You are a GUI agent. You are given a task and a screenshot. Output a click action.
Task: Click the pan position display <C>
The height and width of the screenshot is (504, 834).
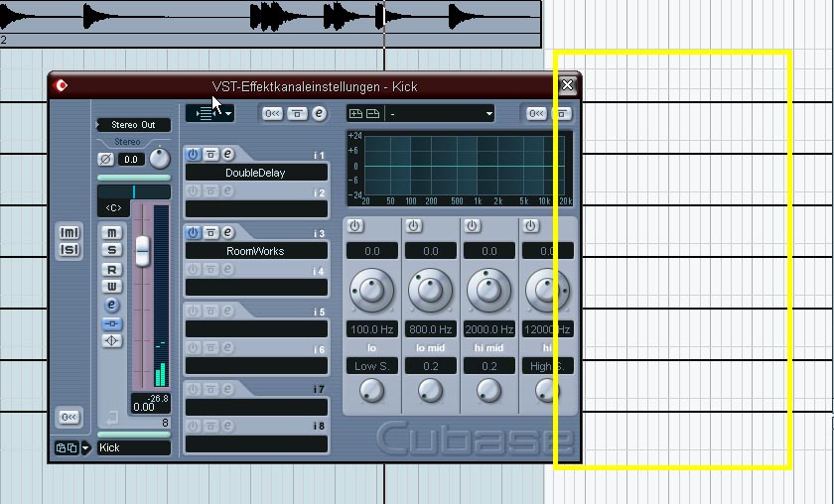(x=113, y=207)
